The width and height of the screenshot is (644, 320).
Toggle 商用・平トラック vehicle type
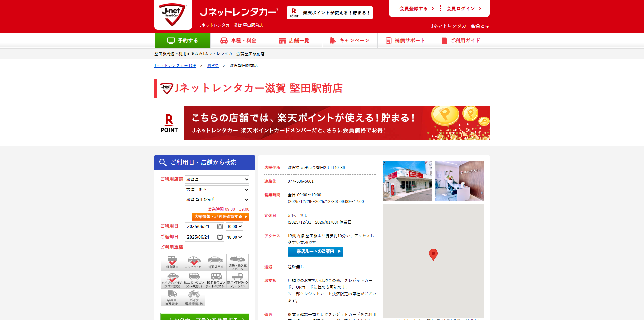point(237,280)
